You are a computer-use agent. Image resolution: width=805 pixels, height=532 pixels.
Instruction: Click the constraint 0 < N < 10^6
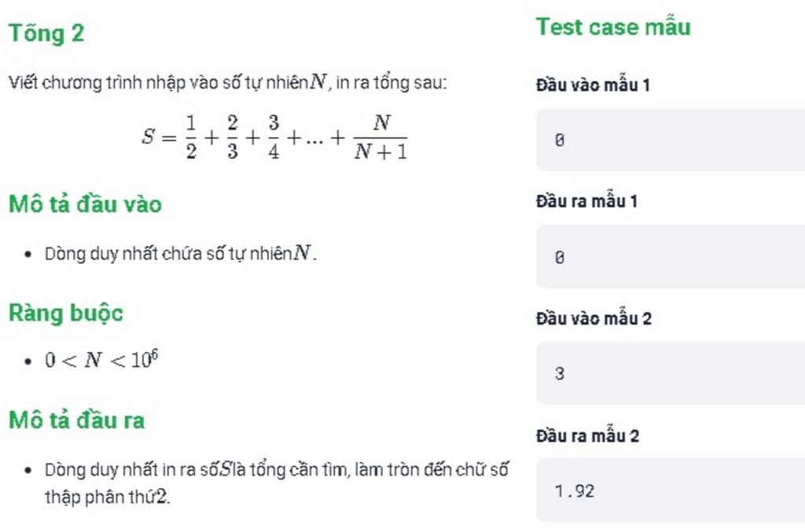click(101, 360)
